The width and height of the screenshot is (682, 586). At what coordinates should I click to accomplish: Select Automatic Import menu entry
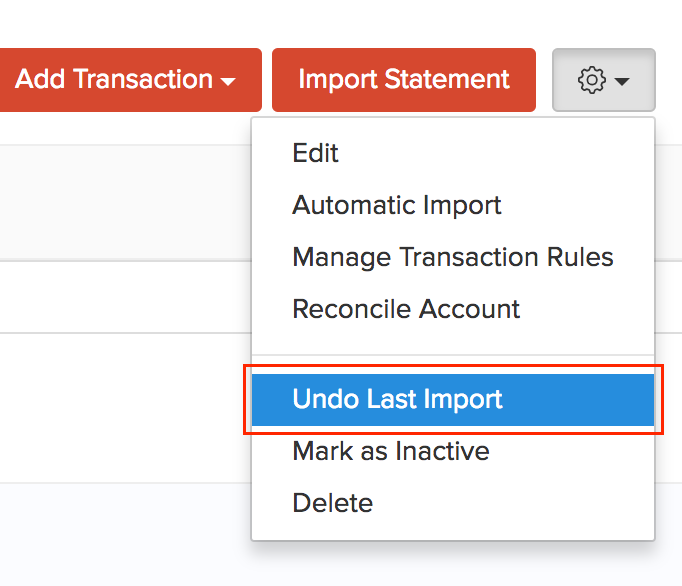397,205
